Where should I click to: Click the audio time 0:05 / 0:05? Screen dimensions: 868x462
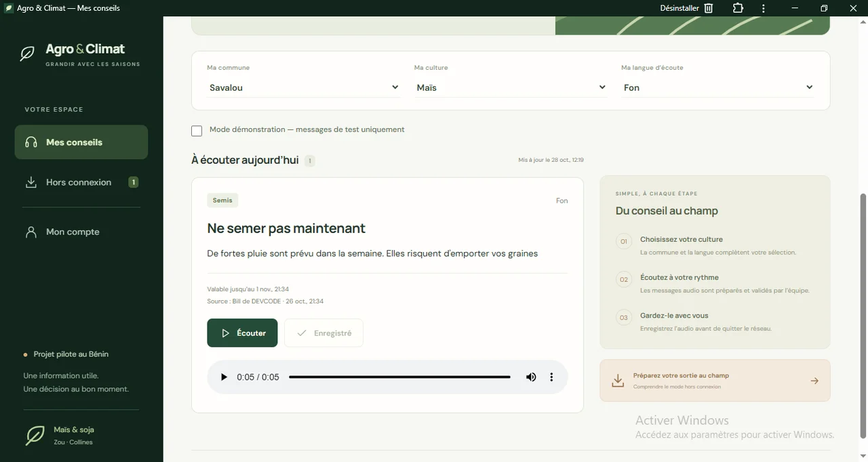[x=258, y=377]
